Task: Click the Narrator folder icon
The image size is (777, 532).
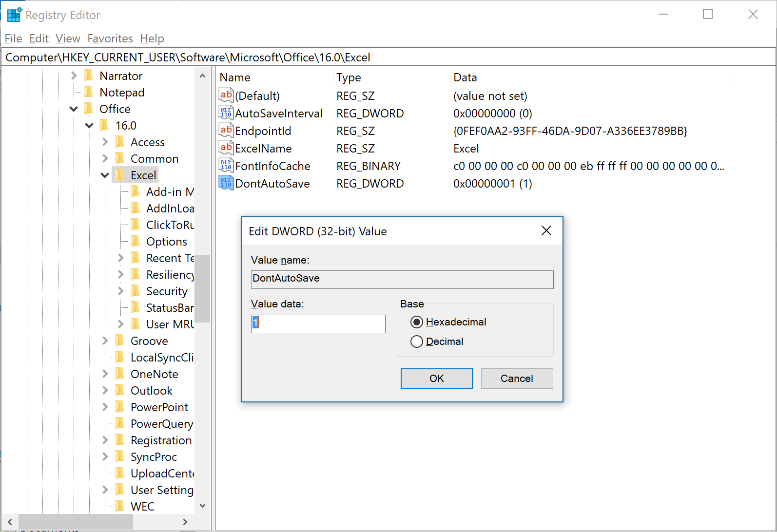Action: click(x=89, y=76)
